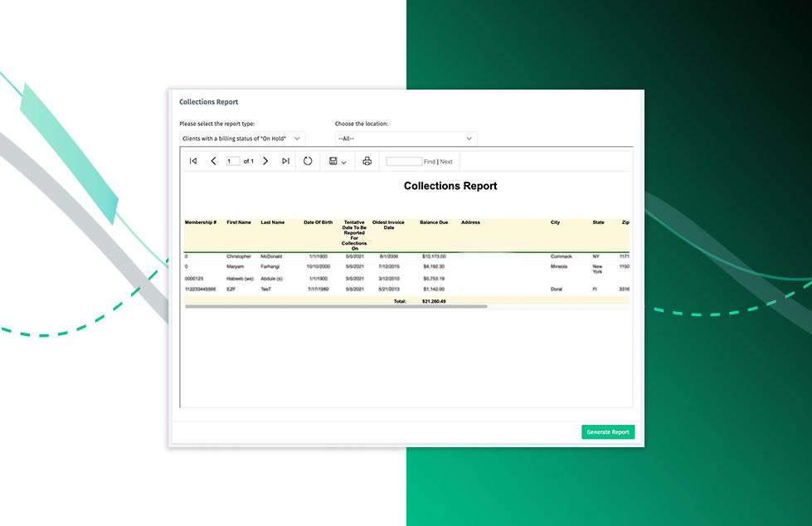Jump to the last page of the report
This screenshot has height=526, width=812.
click(284, 161)
